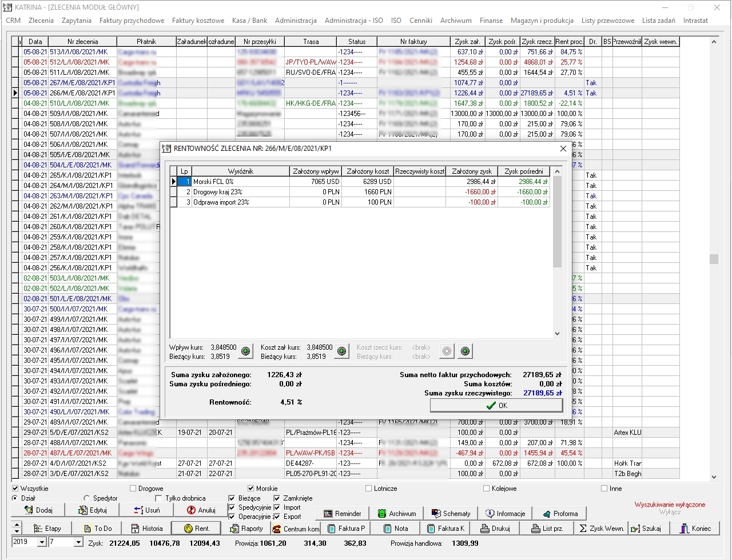This screenshot has width=732, height=560.
Task: Click OK in the Rentowność dialog
Action: (x=496, y=405)
